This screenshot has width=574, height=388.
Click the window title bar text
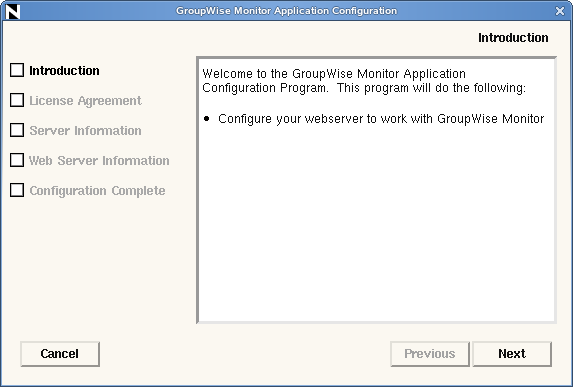pyautogui.click(x=286, y=11)
